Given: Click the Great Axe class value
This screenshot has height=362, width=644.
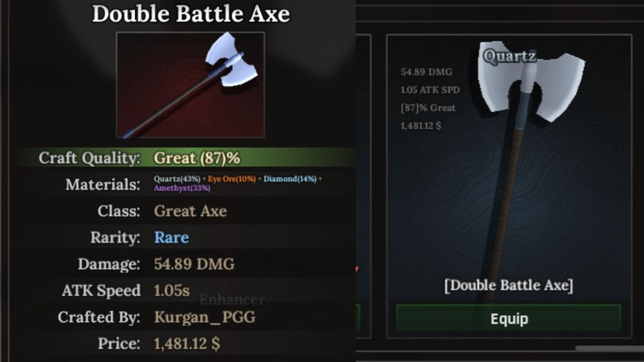Looking at the screenshot, I should coord(191,211).
